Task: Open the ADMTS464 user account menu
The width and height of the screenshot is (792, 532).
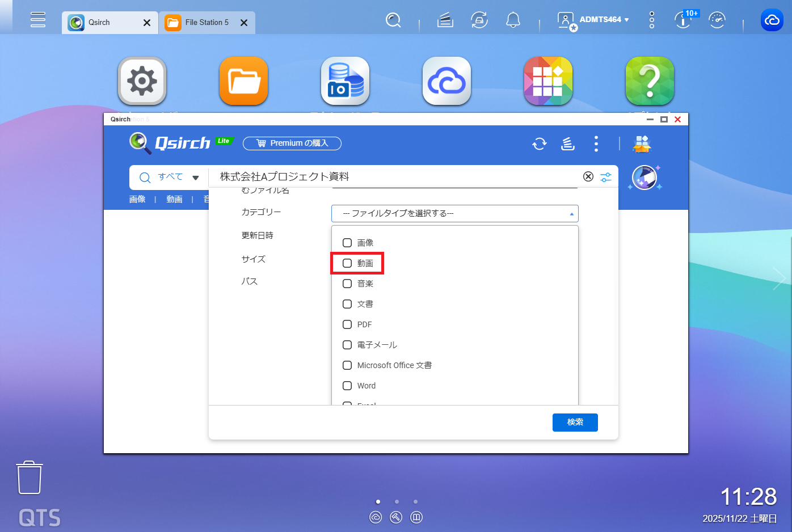Action: pos(593,20)
